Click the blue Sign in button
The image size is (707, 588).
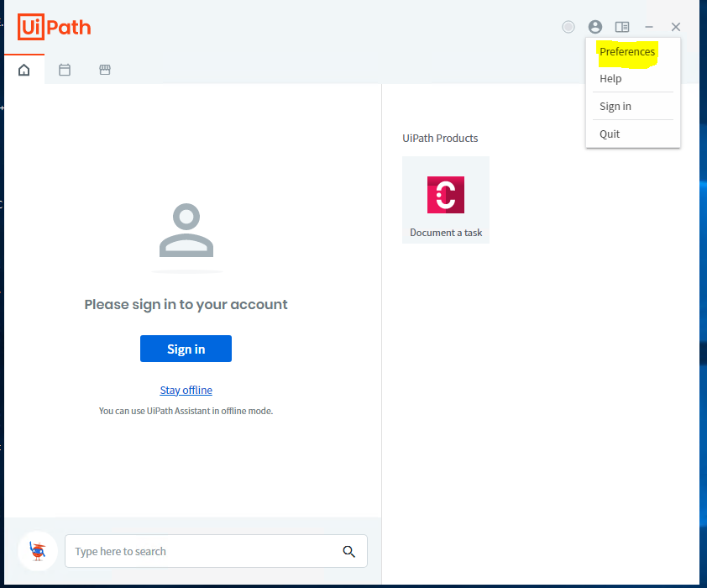186,349
